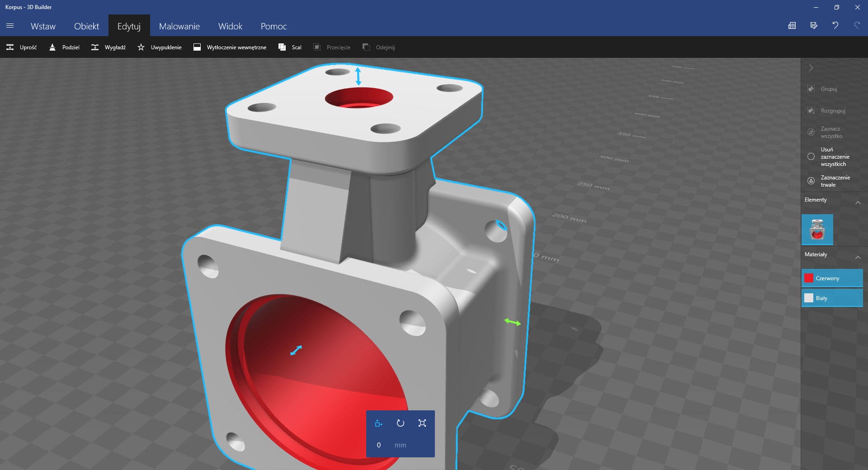Click the undo arrow icon

click(x=835, y=25)
